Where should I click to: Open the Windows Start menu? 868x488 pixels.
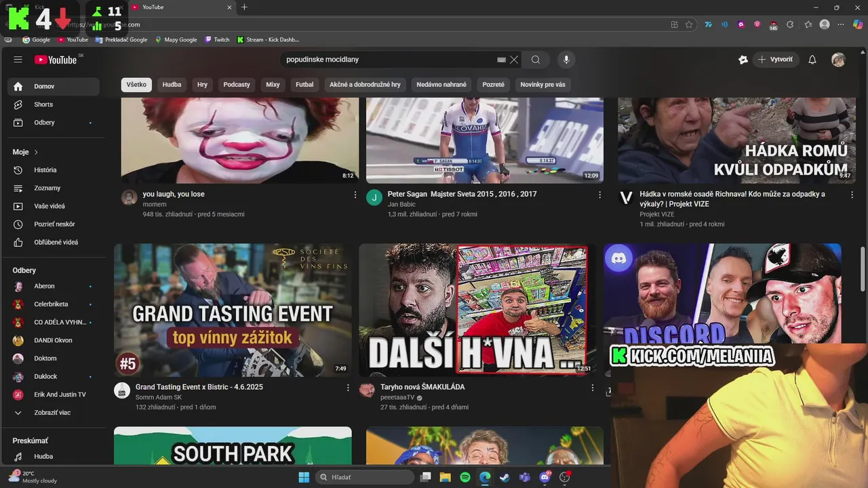pyautogui.click(x=304, y=477)
